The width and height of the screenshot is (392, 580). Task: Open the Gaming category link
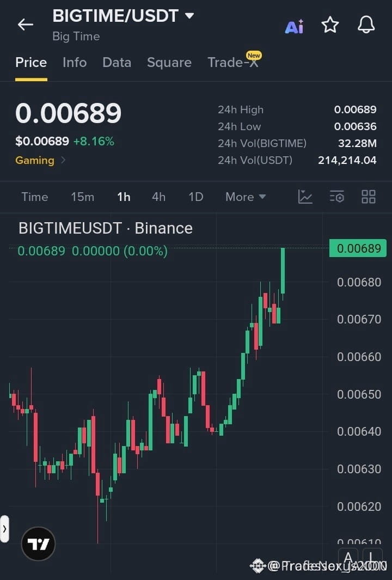pyautogui.click(x=40, y=161)
